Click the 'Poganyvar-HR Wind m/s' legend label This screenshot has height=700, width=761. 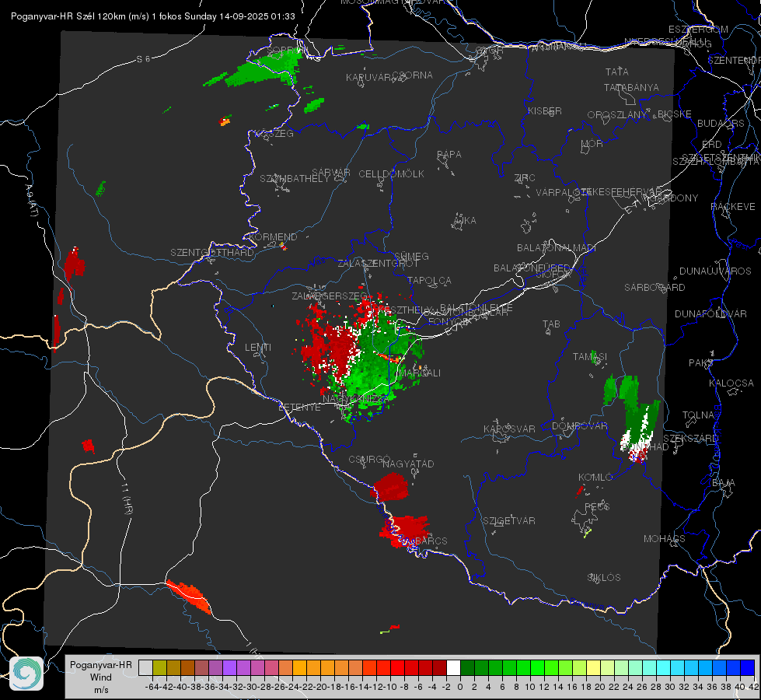(101, 677)
